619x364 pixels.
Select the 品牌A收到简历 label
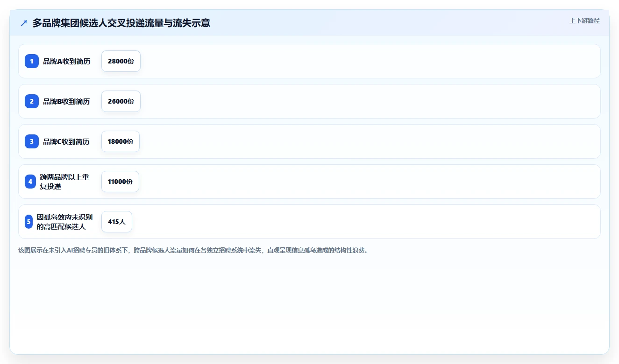pos(67,61)
